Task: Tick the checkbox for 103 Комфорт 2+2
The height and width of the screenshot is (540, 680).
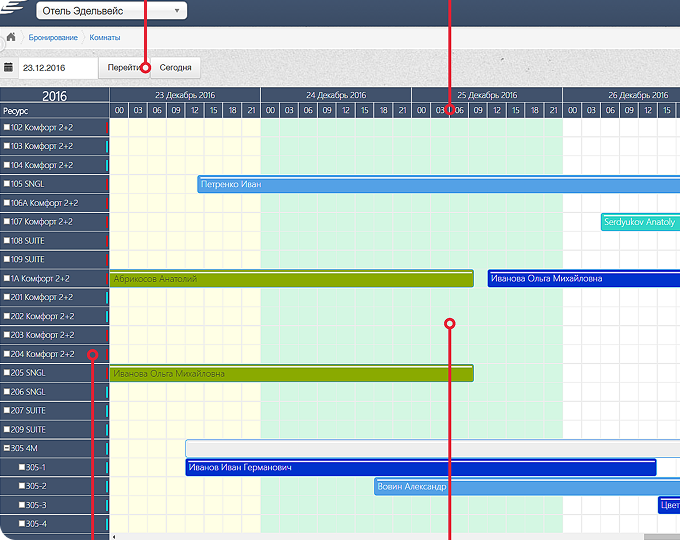Action: point(7,146)
